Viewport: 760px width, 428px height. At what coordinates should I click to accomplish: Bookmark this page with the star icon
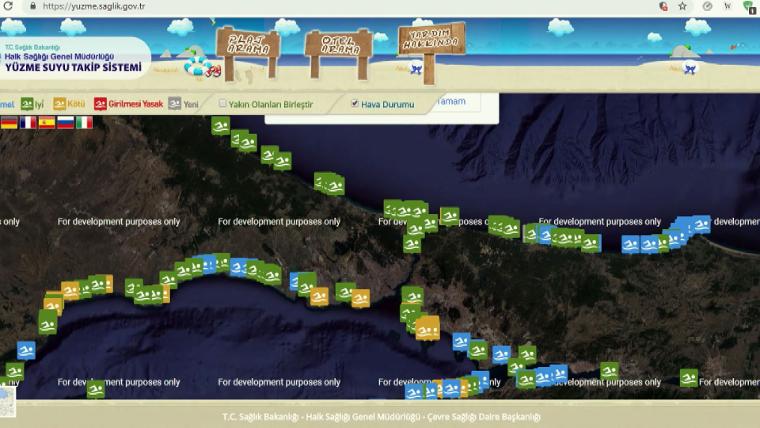point(682,6)
